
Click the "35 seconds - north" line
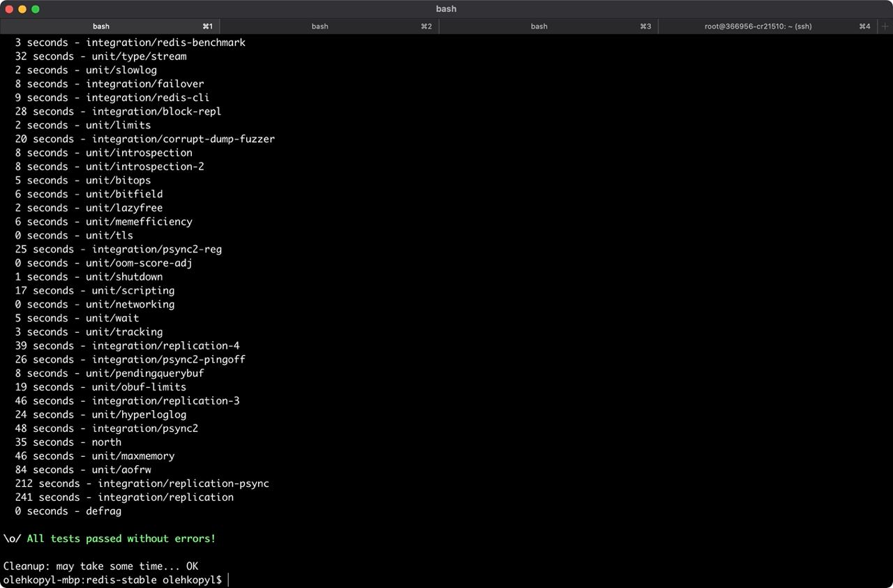pyautogui.click(x=68, y=442)
